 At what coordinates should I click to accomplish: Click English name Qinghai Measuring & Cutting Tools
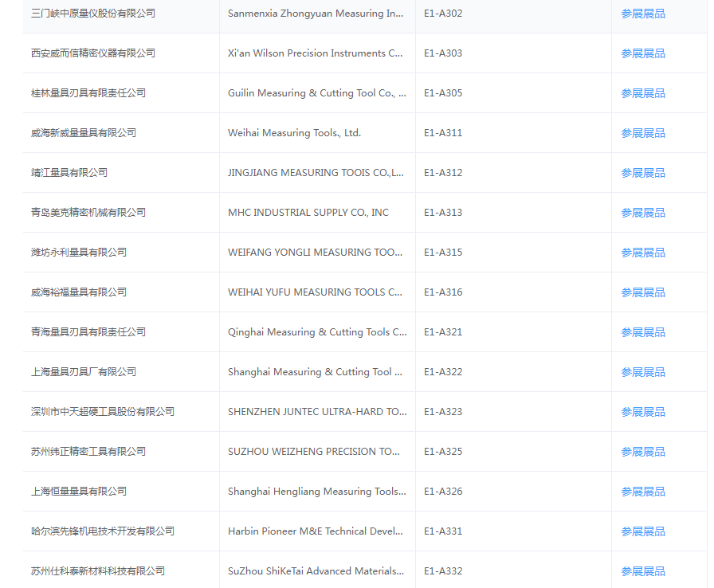tap(317, 331)
